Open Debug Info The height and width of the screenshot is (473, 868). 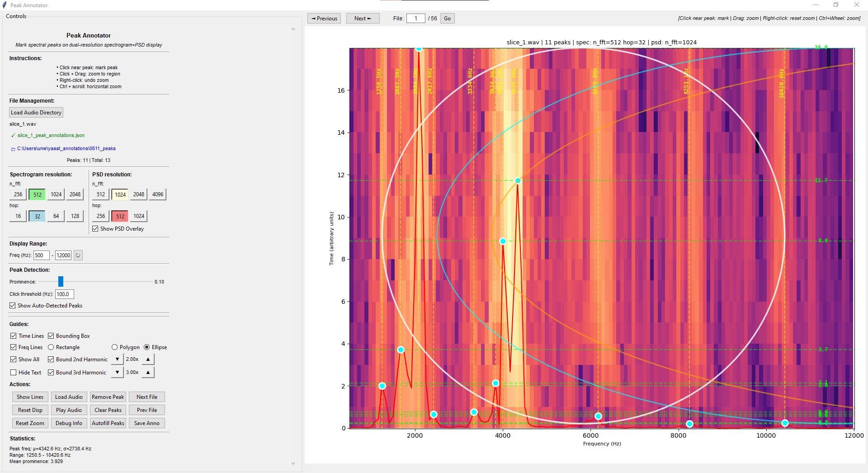tap(69, 423)
